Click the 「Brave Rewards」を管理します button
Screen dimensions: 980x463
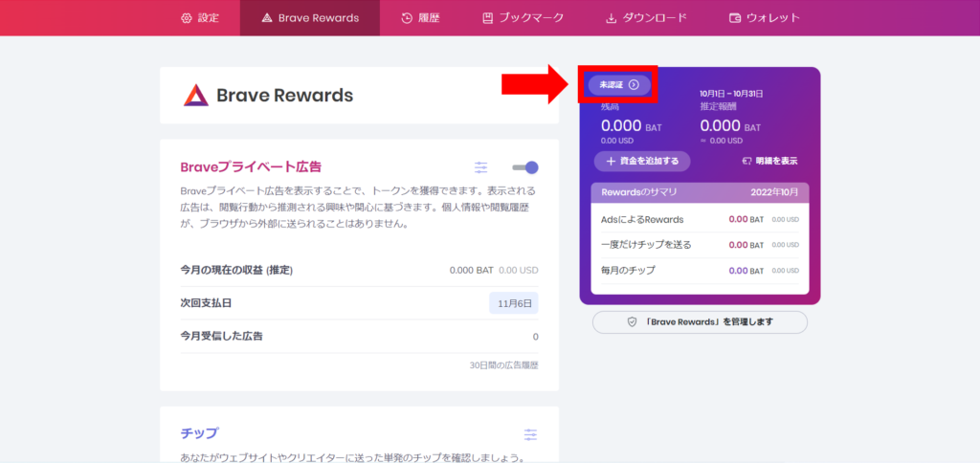tap(700, 321)
